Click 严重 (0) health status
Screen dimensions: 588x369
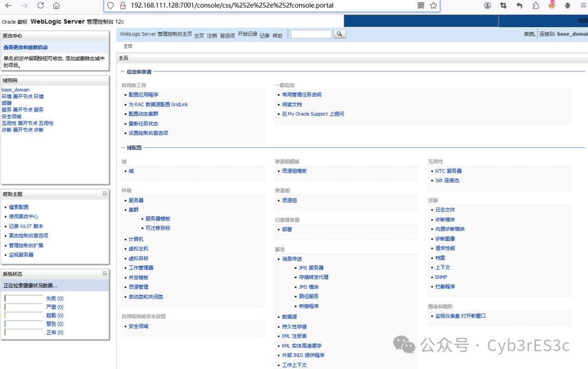(x=55, y=307)
